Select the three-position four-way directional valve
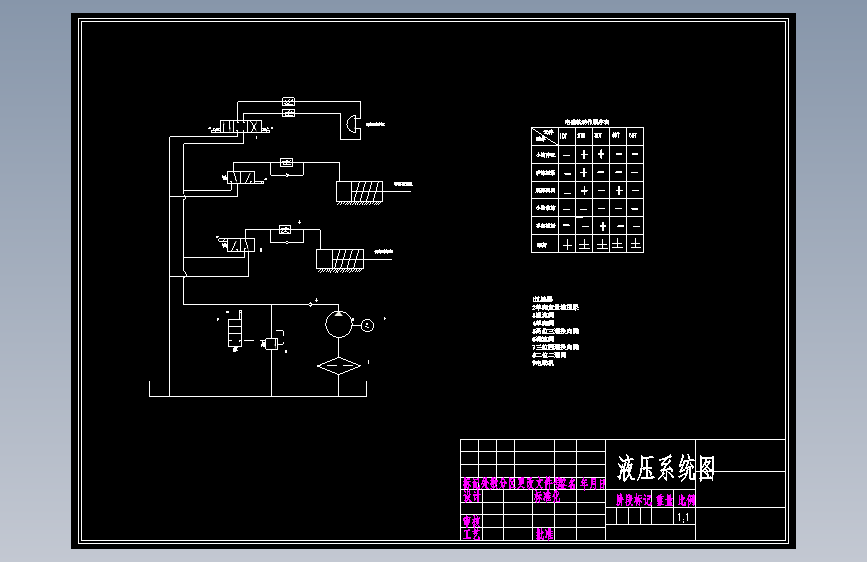The height and width of the screenshot is (562, 867). coord(241,127)
